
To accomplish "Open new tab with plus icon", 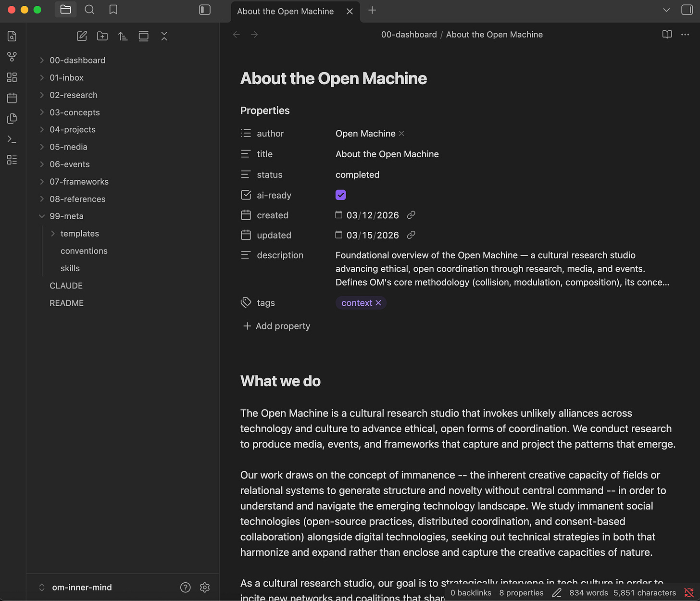I will click(x=372, y=10).
